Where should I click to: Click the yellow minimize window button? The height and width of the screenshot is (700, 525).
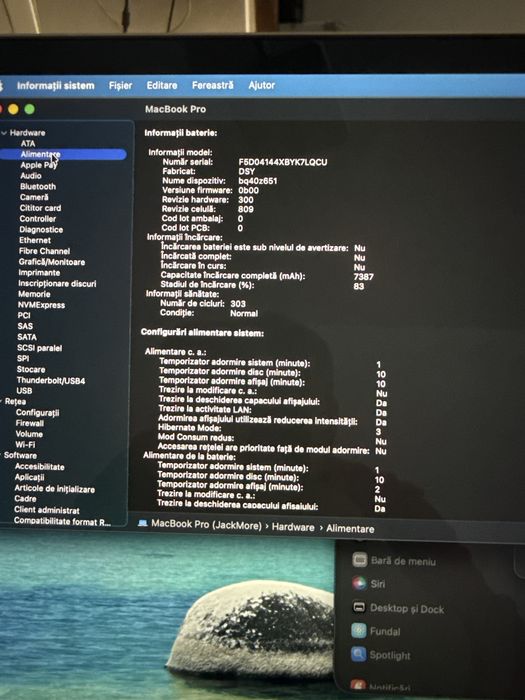[13, 109]
